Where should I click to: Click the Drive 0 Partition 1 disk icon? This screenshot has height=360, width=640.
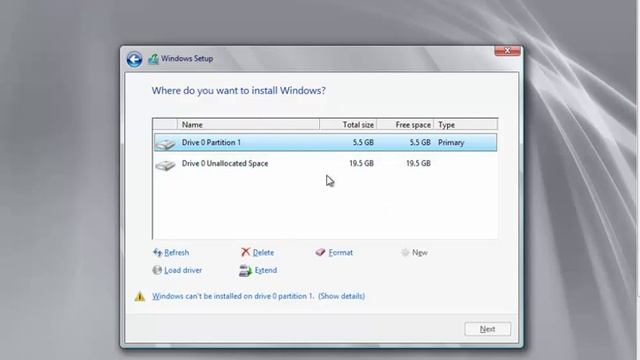pos(165,144)
